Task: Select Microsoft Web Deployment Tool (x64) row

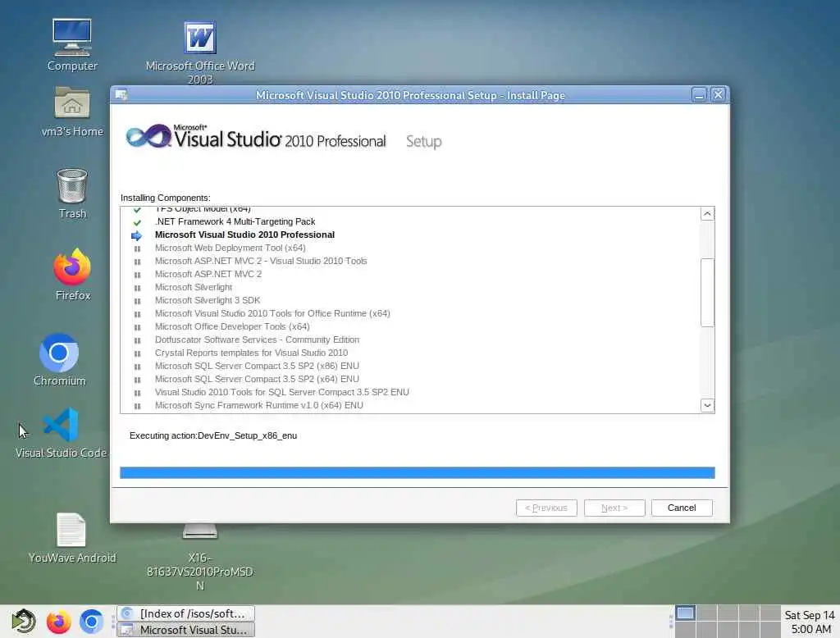Action: click(x=230, y=248)
